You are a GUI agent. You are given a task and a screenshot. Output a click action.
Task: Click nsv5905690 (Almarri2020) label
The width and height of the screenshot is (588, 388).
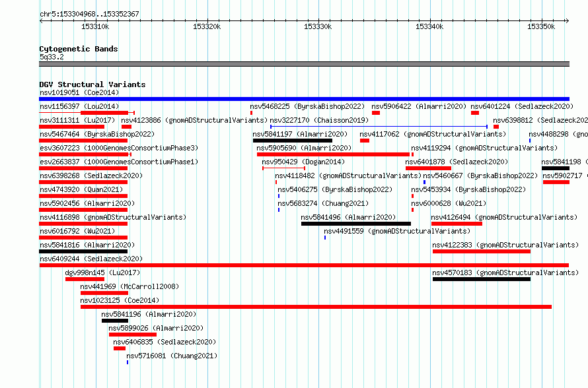(304, 148)
